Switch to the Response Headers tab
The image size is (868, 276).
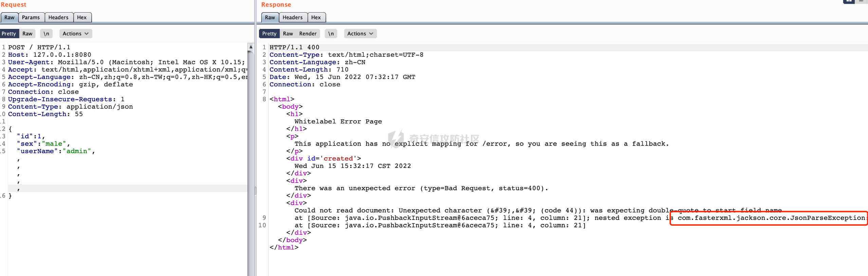click(292, 17)
